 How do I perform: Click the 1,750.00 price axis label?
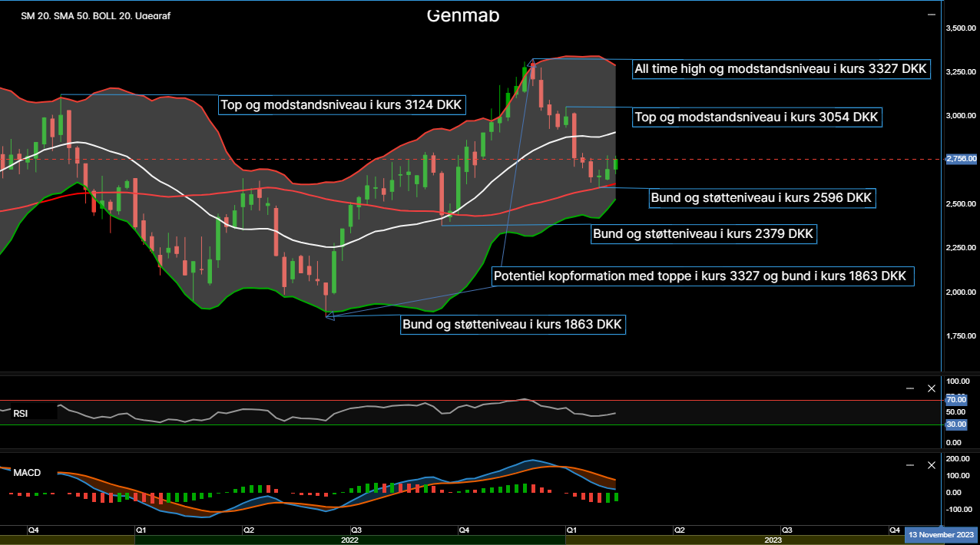961,336
